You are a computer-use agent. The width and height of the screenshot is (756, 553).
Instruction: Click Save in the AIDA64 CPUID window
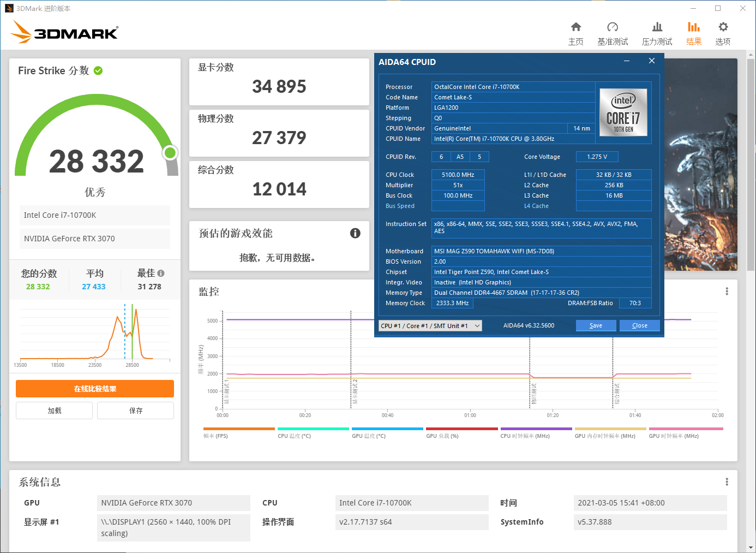pos(596,325)
